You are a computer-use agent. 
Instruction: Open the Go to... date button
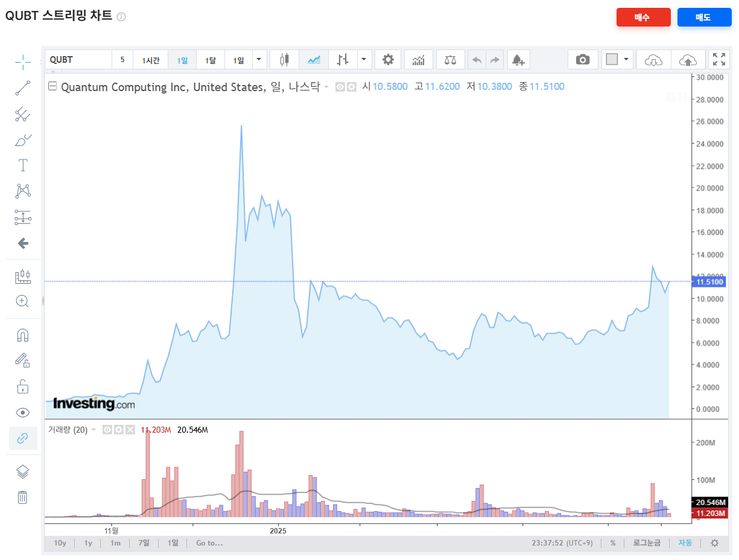point(209,543)
